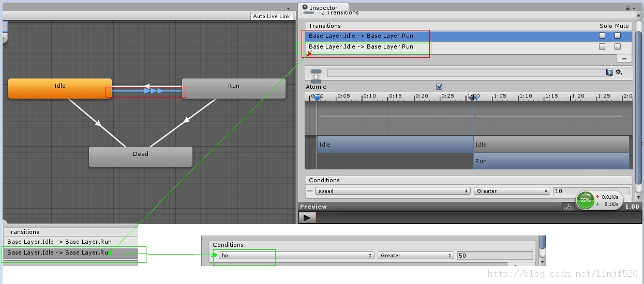Click the drag handle beside the speed condition
The height and width of the screenshot is (284, 644).
310,191
